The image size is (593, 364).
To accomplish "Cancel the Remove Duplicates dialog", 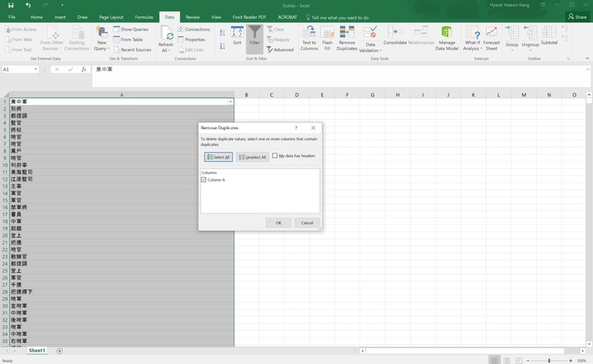I will [x=307, y=223].
